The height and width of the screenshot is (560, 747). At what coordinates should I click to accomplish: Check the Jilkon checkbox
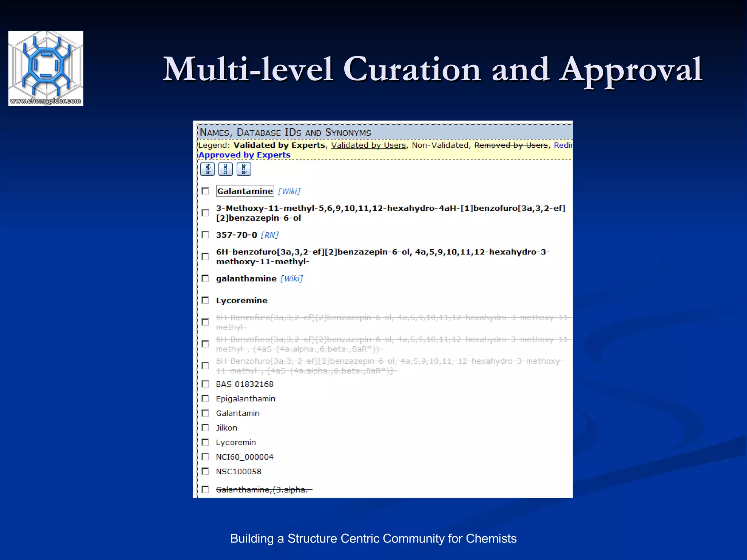click(205, 428)
